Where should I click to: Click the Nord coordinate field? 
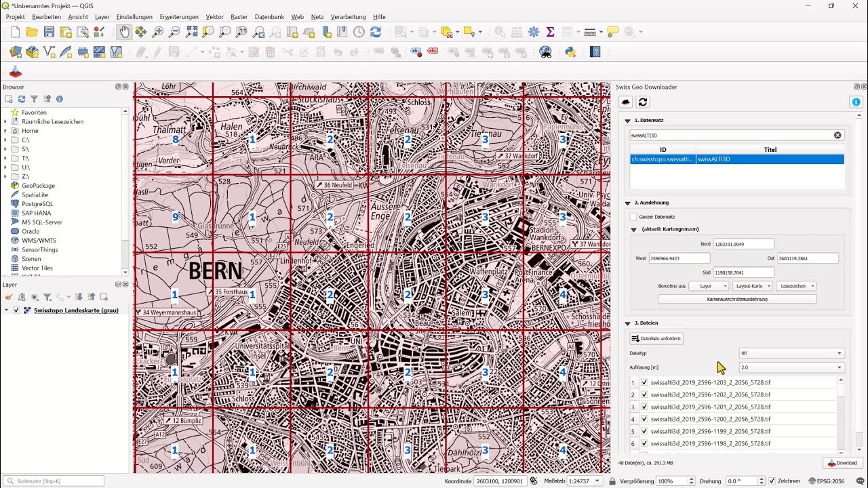(x=743, y=244)
